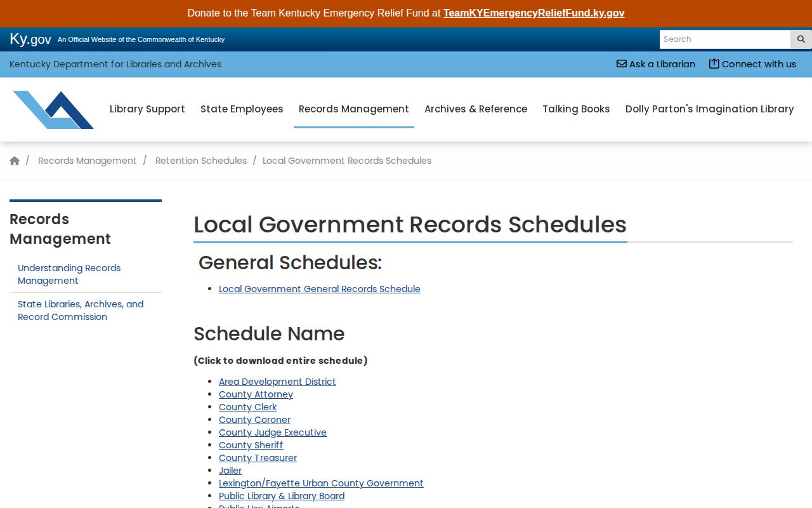Viewport: 812px width, 508px height.
Task: Download Area Development District schedule
Action: [x=277, y=382]
